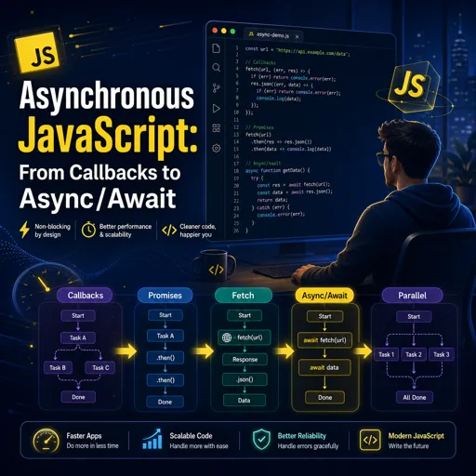Click the stopwatch icon beside Better performance
Screen dimensions: 476x476
(88, 230)
